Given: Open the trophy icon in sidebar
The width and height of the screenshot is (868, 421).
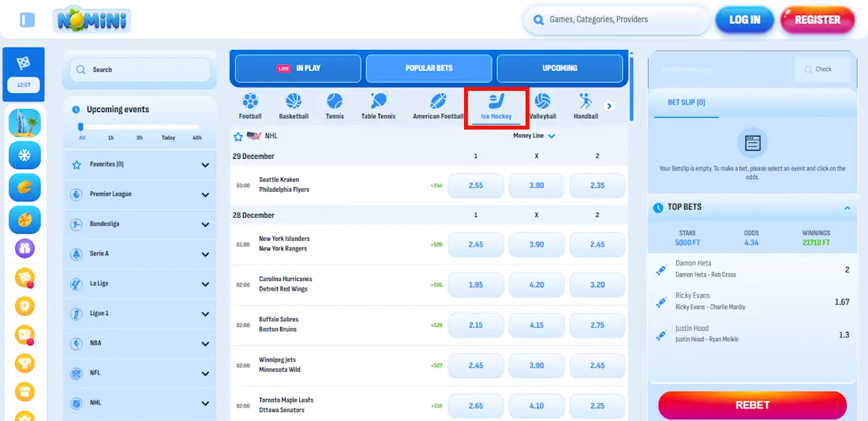Looking at the screenshot, I should tap(24, 363).
